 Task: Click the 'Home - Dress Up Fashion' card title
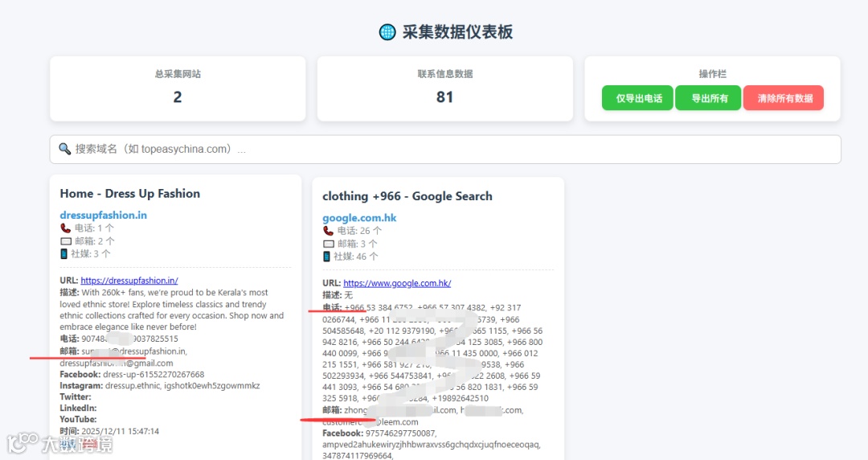coord(130,194)
